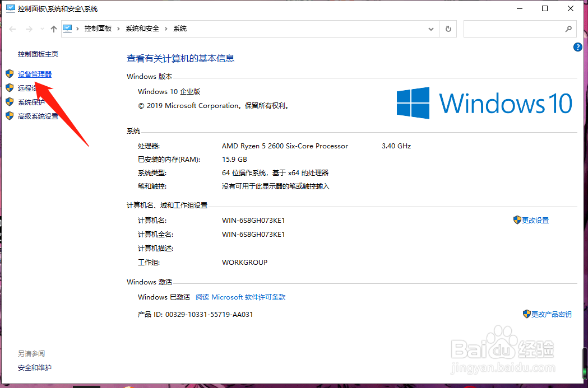Screen dimensions: 588x388
Task: Select 系统和安全 breadcrumb segment
Action: click(142, 29)
